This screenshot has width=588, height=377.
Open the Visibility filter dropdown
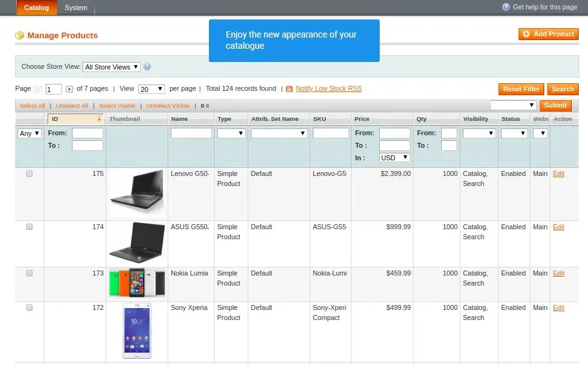[479, 133]
